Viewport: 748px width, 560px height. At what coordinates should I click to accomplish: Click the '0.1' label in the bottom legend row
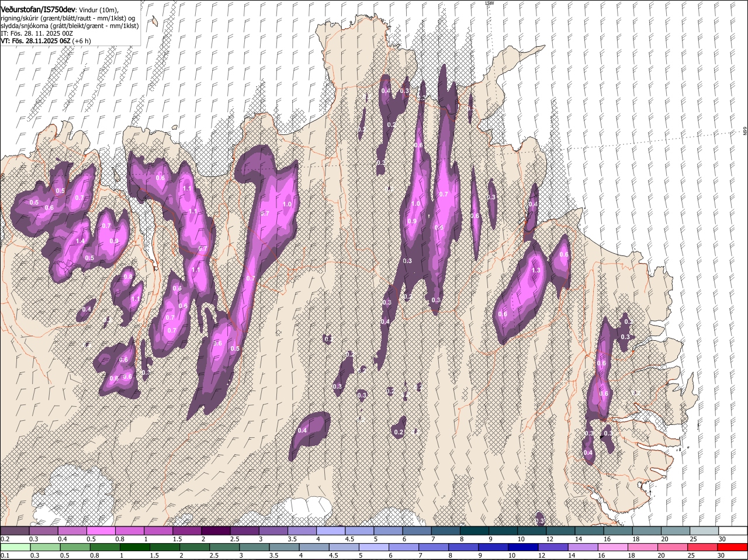pyautogui.click(x=5, y=555)
